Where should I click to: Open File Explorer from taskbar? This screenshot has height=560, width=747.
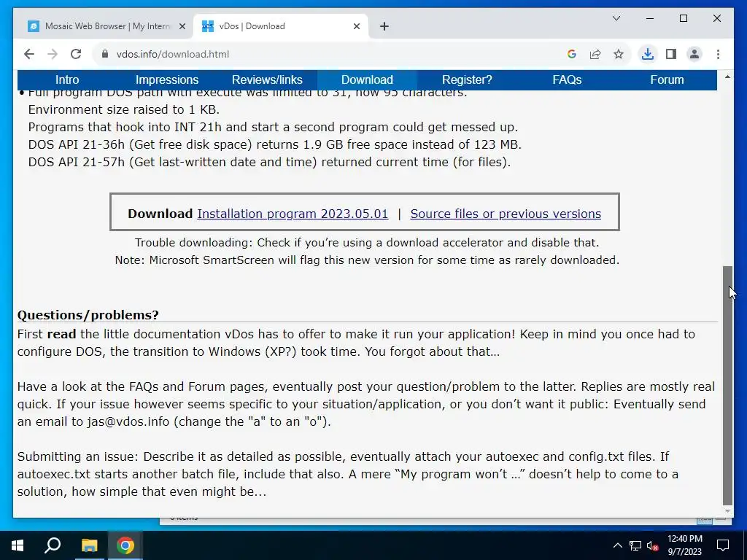89,545
